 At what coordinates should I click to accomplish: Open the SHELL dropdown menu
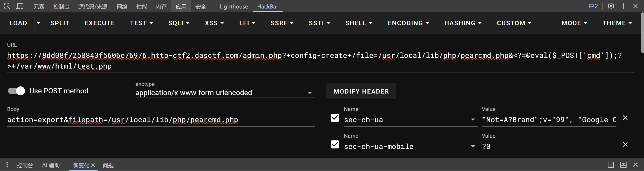point(359,23)
